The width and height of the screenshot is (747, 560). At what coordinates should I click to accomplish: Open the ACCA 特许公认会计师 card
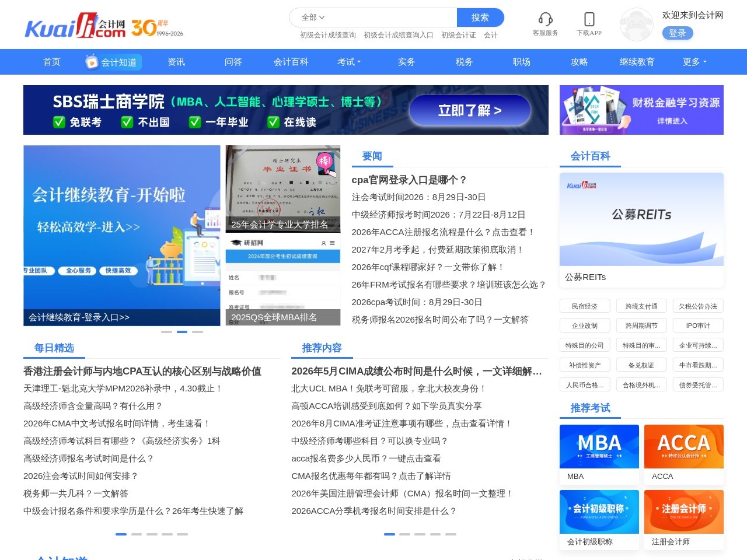tap(683, 446)
